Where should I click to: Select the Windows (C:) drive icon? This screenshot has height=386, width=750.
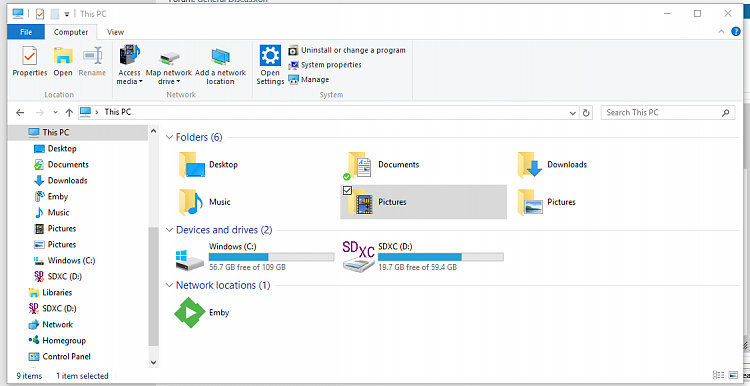click(x=190, y=260)
